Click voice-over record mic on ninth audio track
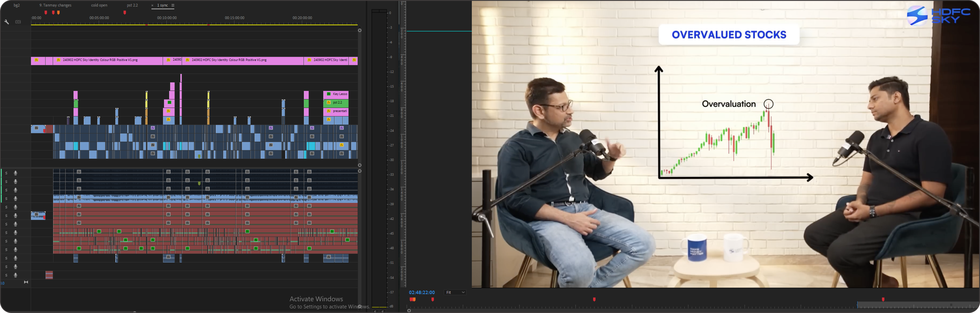This screenshot has height=313, width=980. point(16,241)
